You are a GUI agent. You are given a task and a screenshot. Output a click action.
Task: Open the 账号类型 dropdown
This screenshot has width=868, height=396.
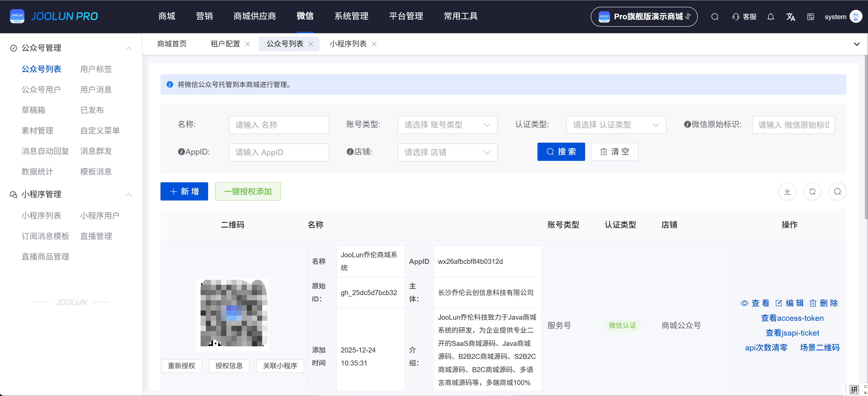(447, 125)
